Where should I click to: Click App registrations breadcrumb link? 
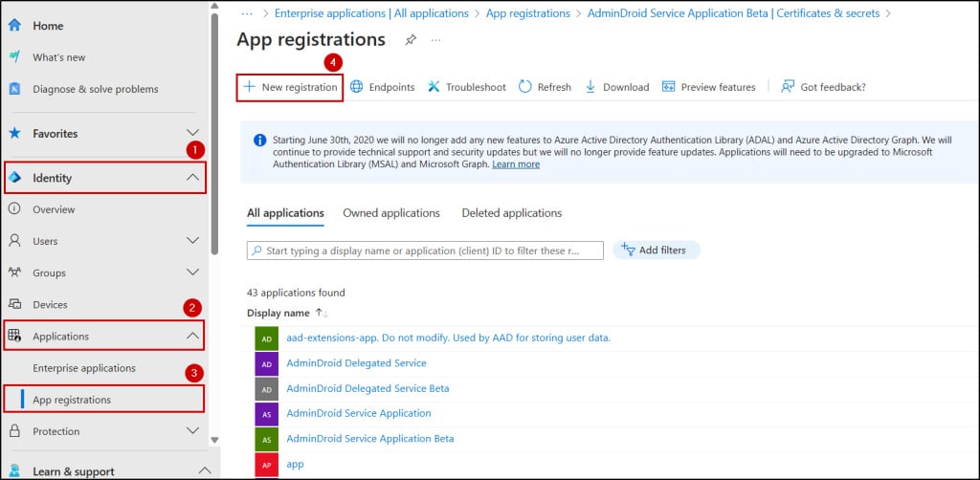coord(528,13)
